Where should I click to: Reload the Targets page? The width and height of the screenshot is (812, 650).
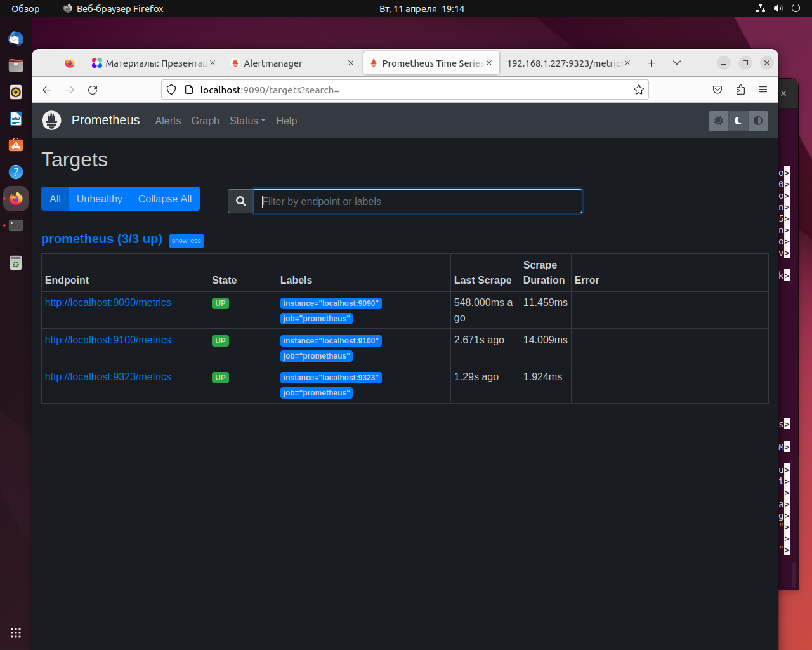(92, 90)
